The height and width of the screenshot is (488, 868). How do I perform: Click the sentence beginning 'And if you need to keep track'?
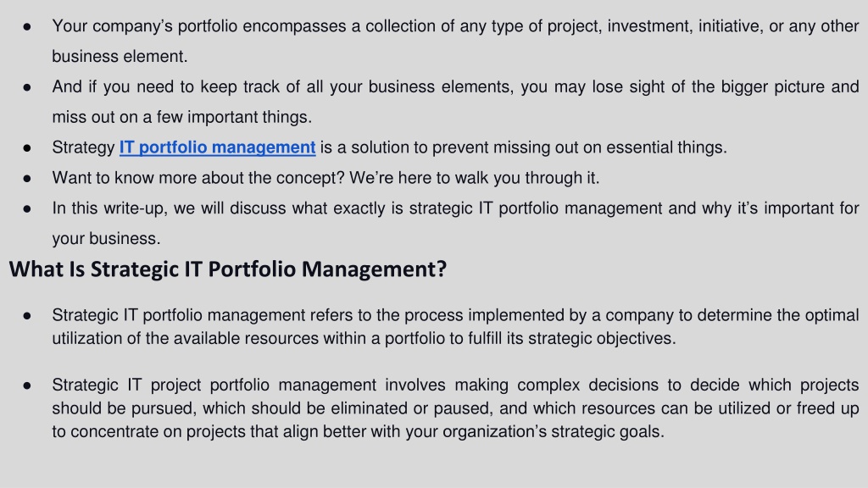[x=455, y=102]
